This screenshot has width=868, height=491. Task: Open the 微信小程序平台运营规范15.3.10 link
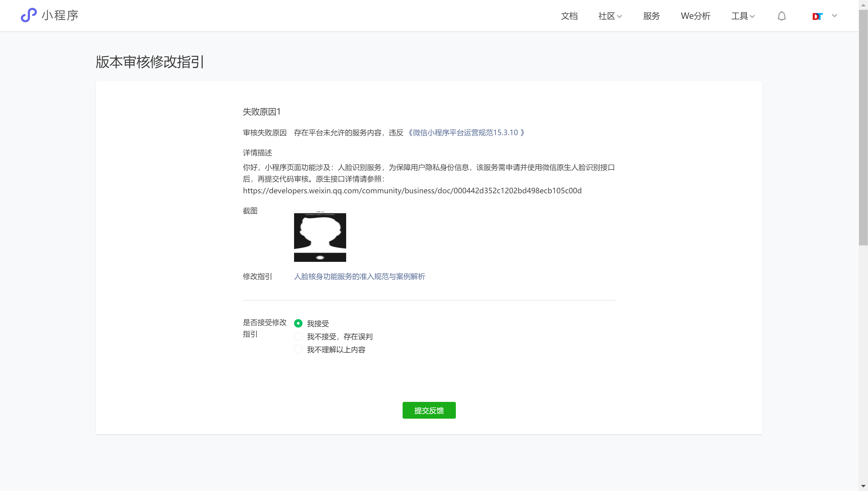[x=466, y=133]
